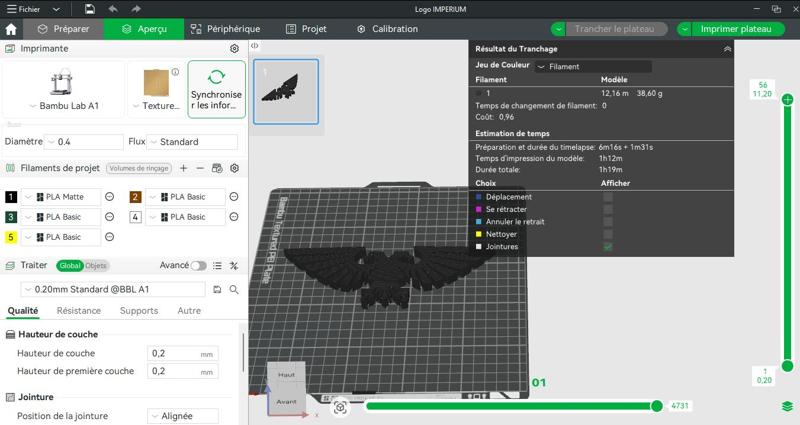This screenshot has height=425, width=800.
Task: Click the Home icon
Action: click(x=11, y=29)
